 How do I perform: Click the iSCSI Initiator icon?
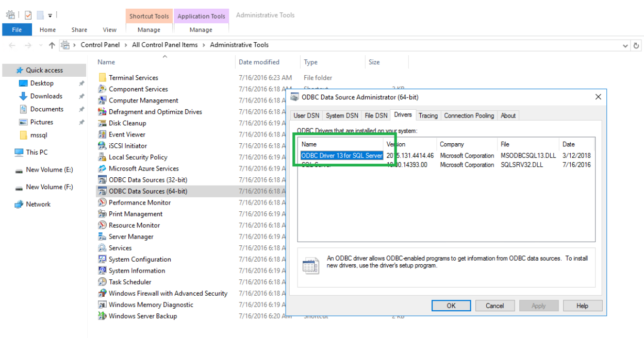tap(102, 146)
